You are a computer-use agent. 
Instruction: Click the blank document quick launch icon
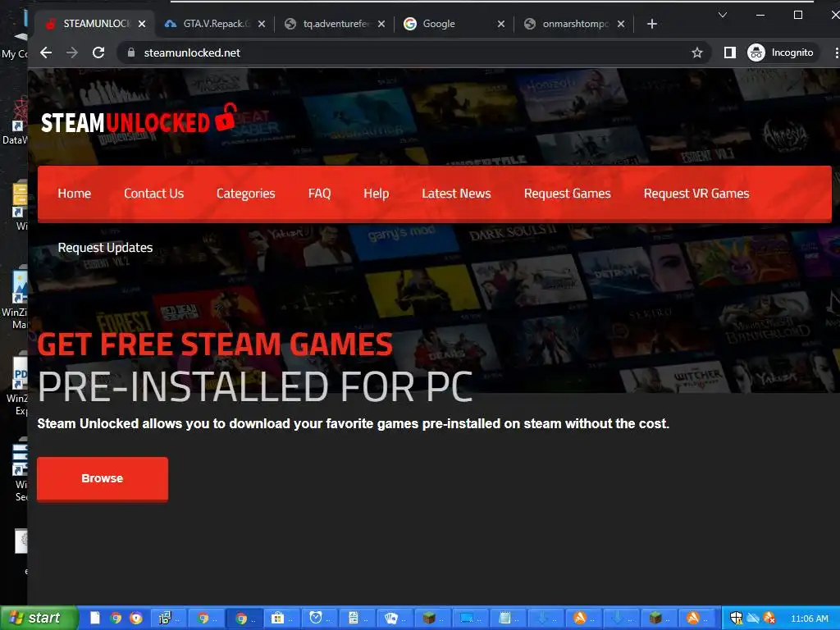click(95, 619)
